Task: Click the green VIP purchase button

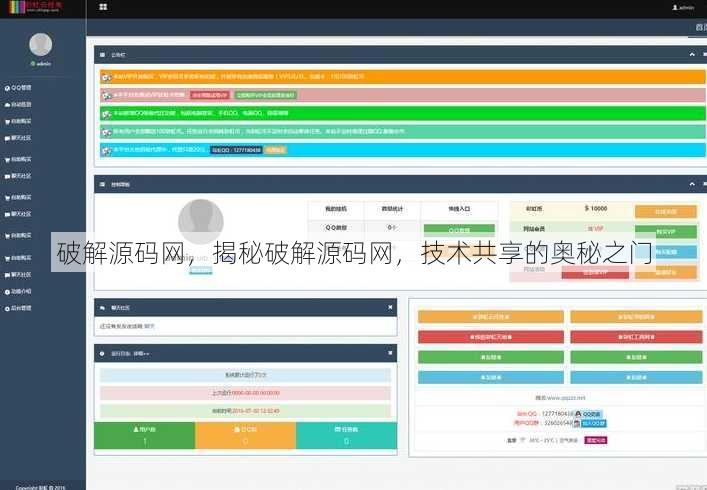Action: tap(666, 232)
